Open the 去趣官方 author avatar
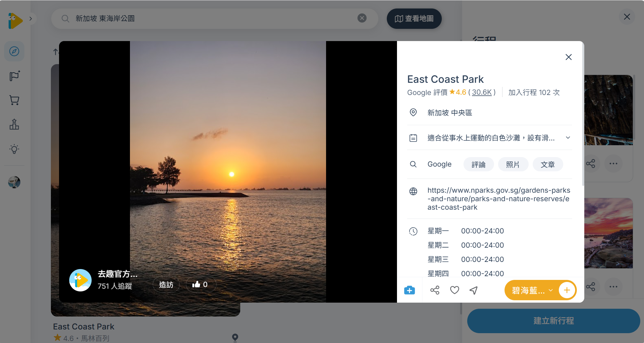This screenshot has height=343, width=644. click(80, 280)
